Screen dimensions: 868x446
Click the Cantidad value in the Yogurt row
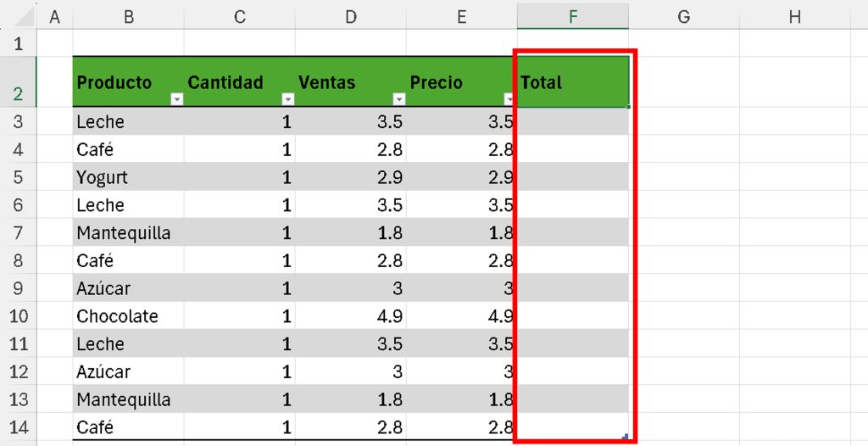tap(239, 177)
